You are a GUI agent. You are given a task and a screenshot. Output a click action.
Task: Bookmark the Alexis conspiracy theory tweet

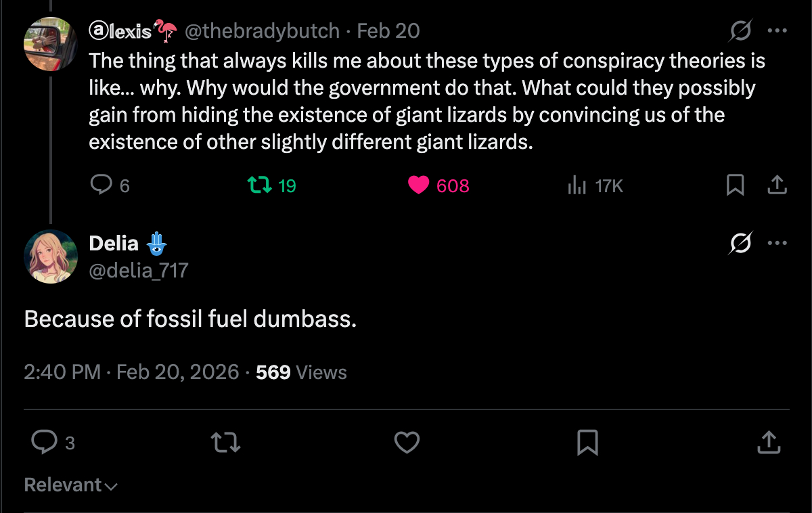tap(735, 185)
